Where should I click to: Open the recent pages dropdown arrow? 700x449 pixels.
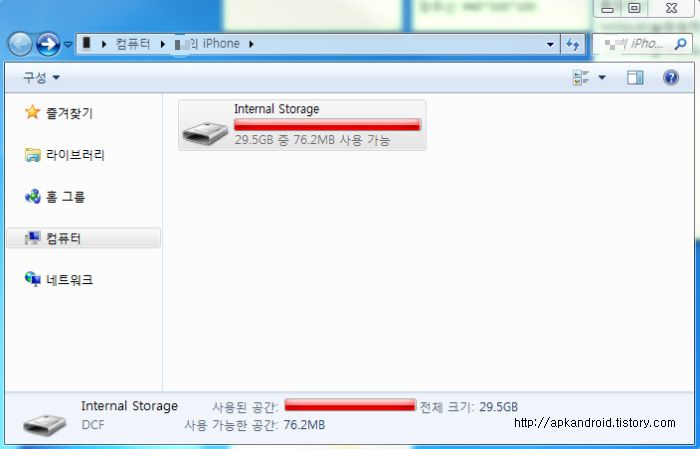[x=68, y=44]
